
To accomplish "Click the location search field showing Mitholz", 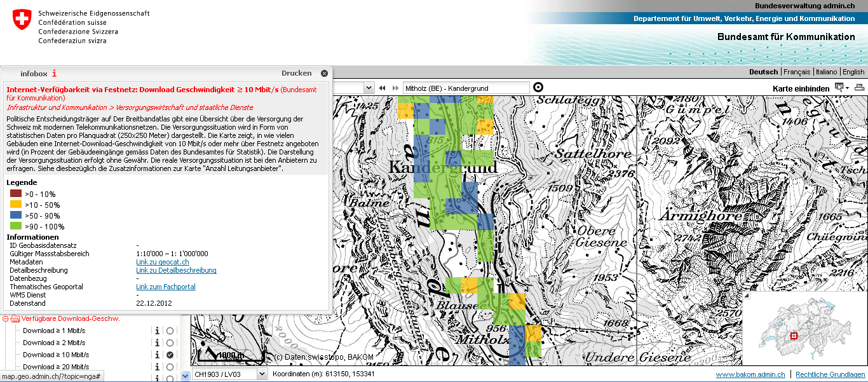I will 466,88.
